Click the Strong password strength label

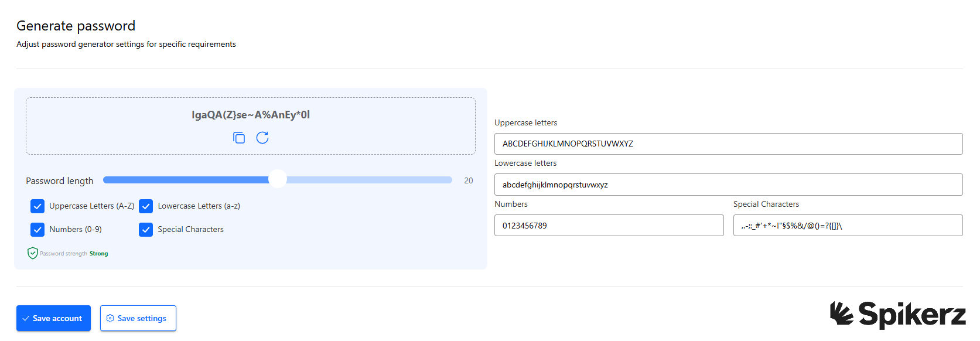tap(99, 254)
